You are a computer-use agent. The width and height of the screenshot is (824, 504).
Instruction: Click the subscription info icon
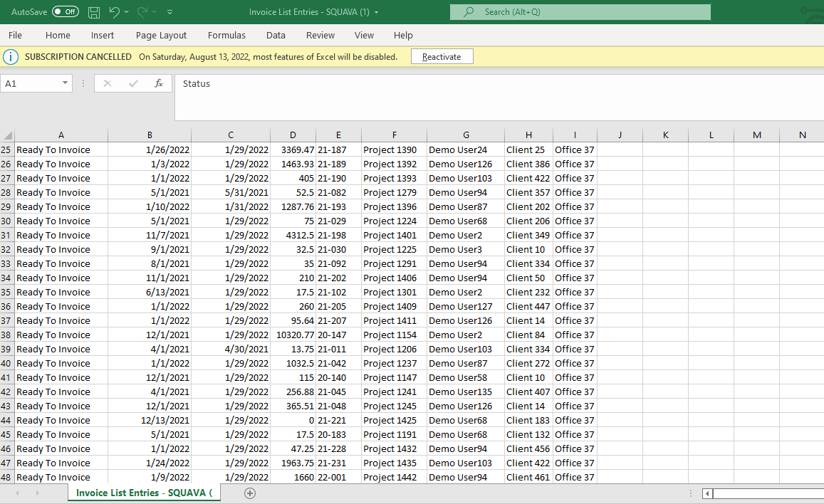pos(11,57)
